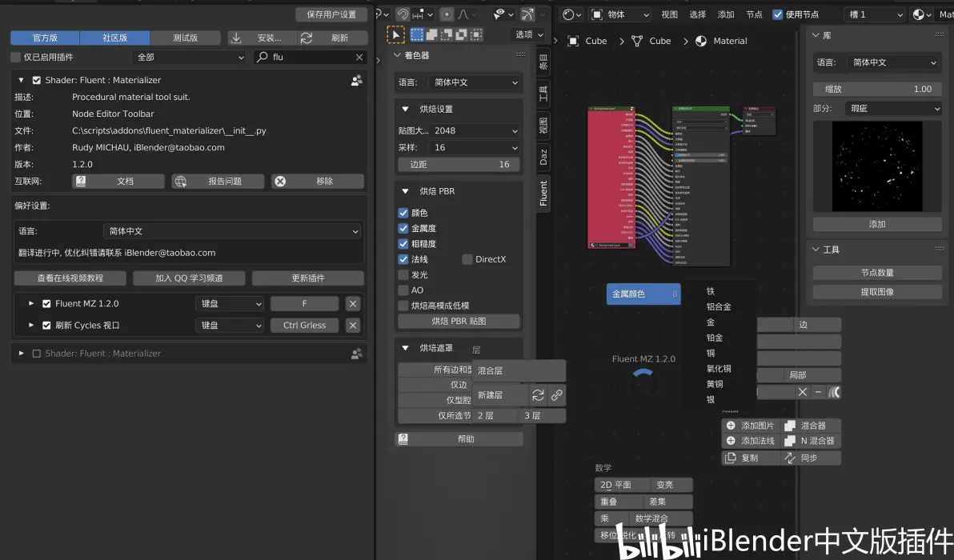
Task: Click the 烘焙 PBR 贴图 button
Action: point(459,321)
